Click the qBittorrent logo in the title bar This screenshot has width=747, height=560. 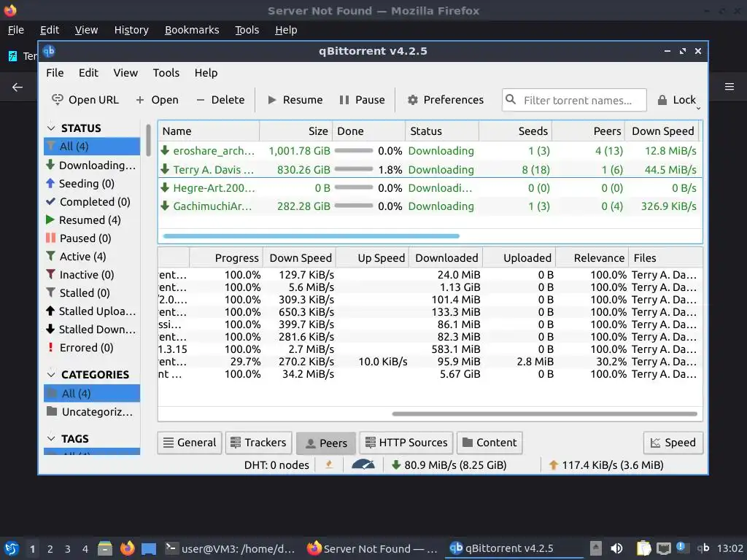pyautogui.click(x=49, y=51)
